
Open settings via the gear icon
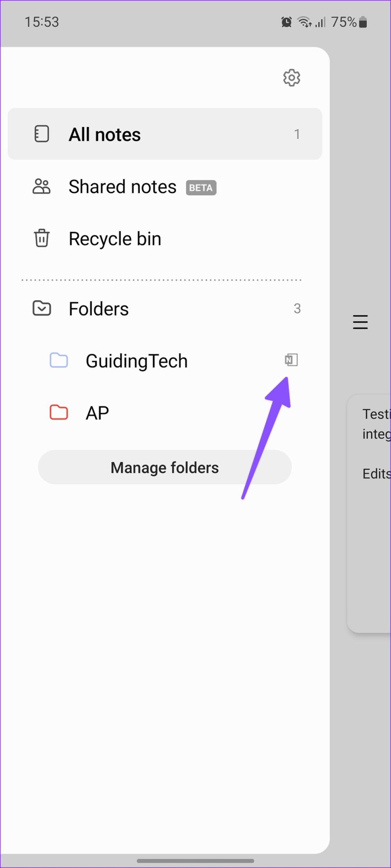[291, 78]
